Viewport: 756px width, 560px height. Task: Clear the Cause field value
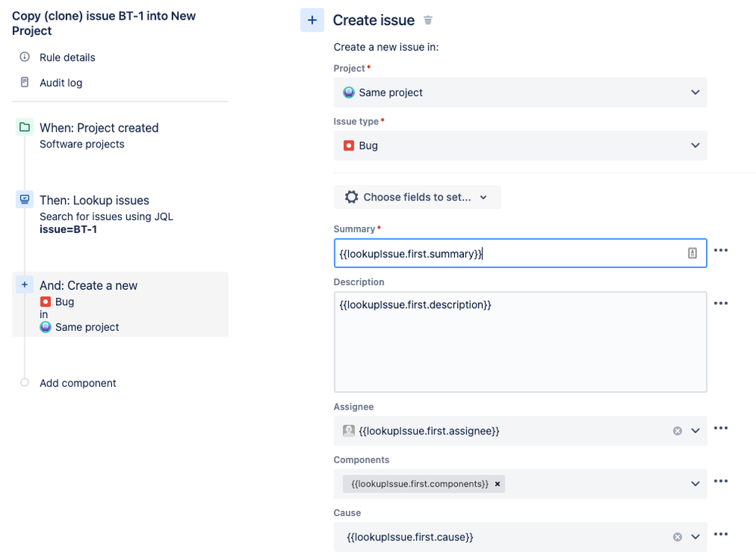(677, 537)
